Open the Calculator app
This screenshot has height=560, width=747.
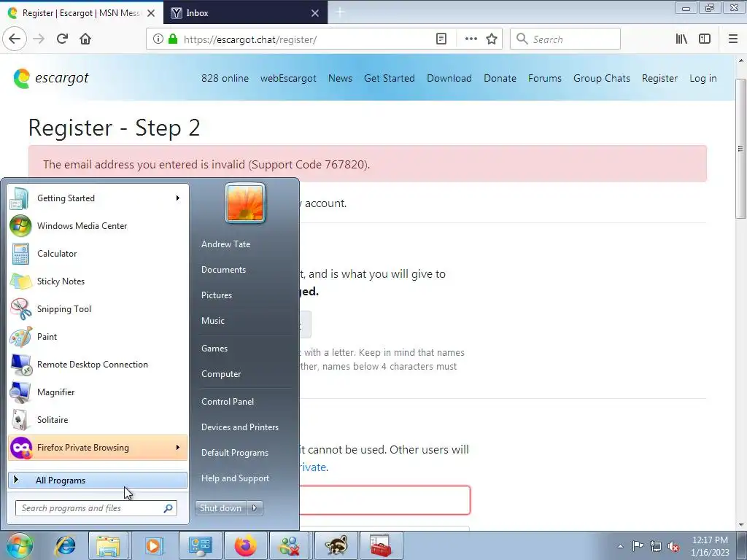tap(98, 253)
